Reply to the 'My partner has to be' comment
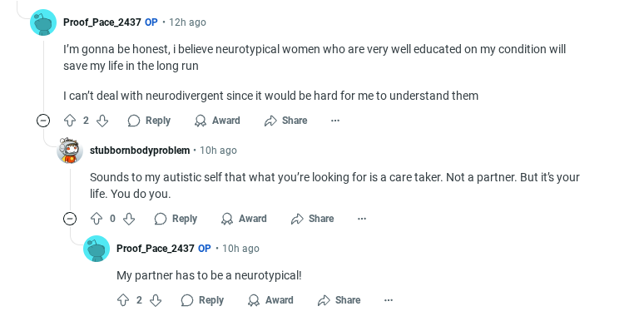 [202, 300]
